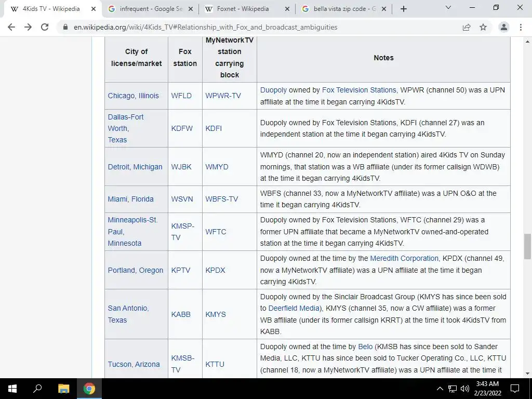Viewport: 532px width, 399px height.
Task: Follow the Belo link in Tucson notes
Action: point(365,347)
